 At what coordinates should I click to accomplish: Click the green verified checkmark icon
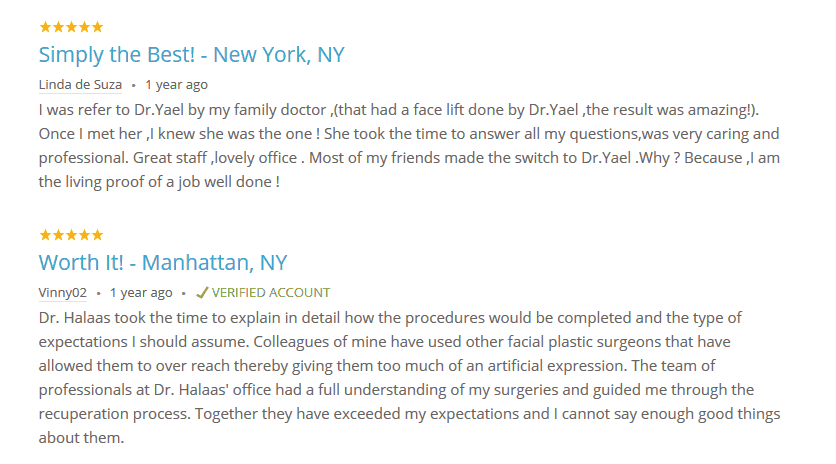pyautogui.click(x=202, y=292)
